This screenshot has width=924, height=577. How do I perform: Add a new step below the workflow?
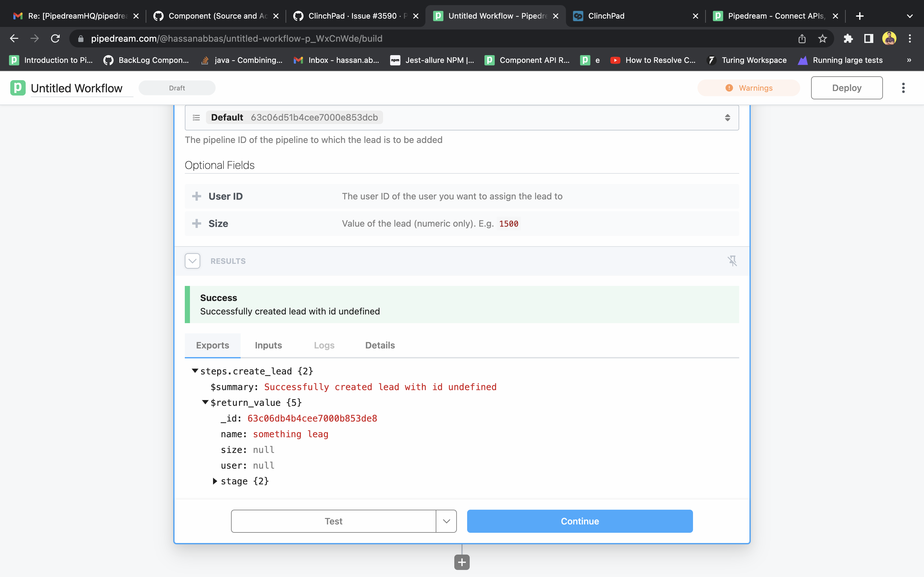pyautogui.click(x=462, y=561)
